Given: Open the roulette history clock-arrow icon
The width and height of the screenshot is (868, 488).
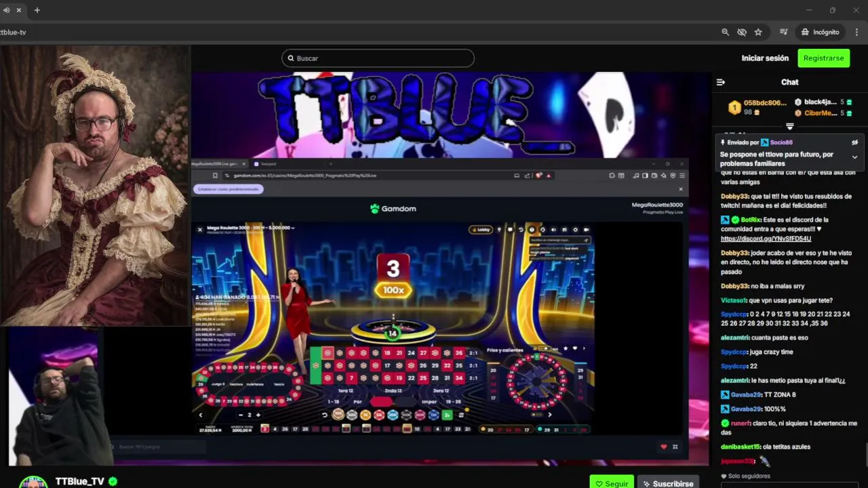Looking at the screenshot, I should click(x=521, y=230).
